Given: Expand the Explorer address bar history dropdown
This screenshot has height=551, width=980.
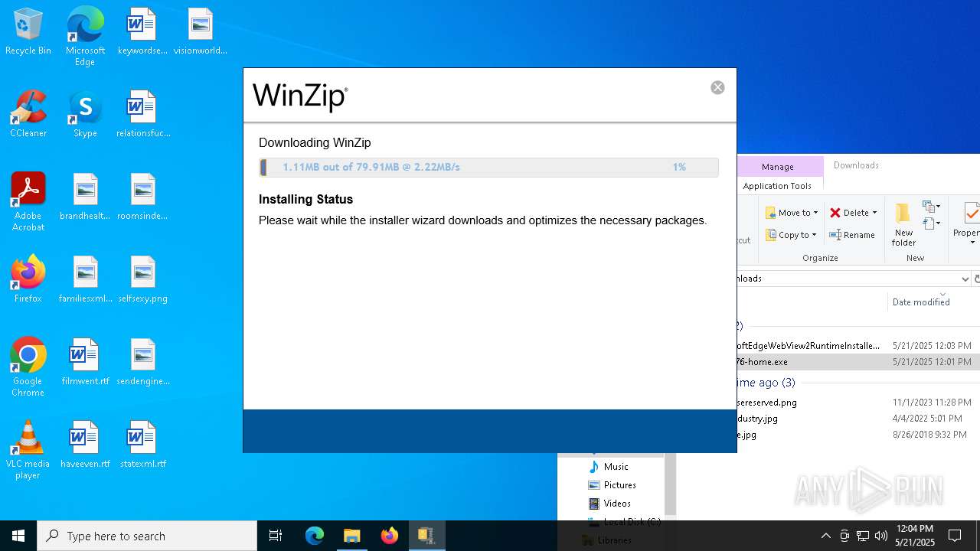Looking at the screenshot, I should pyautogui.click(x=965, y=279).
